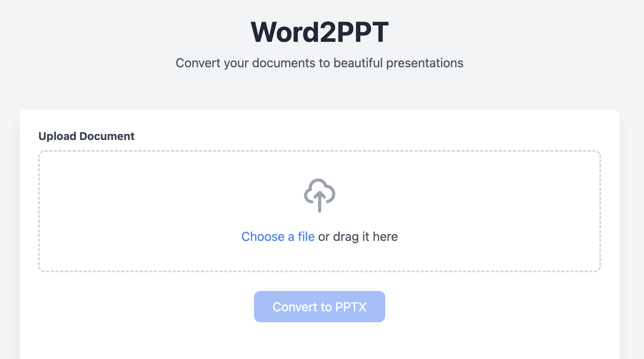Viewport: 644px width, 359px height.
Task: Click the tagline about beautiful presentations
Action: coord(320,63)
